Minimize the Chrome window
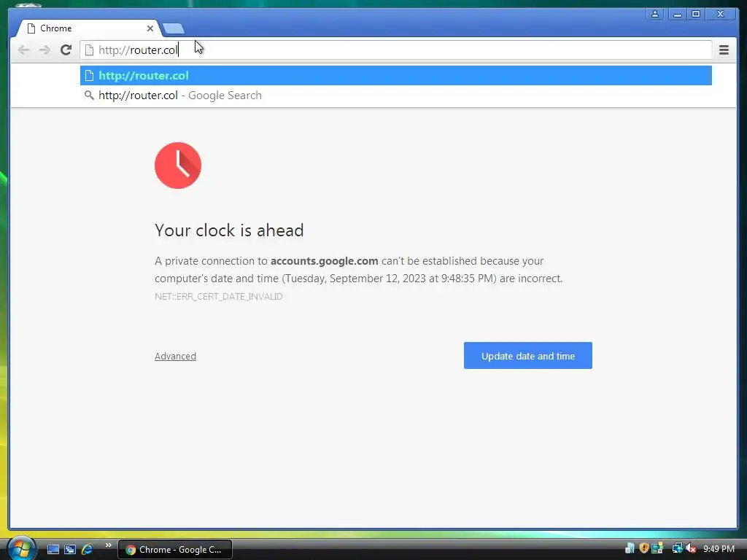 677,14
